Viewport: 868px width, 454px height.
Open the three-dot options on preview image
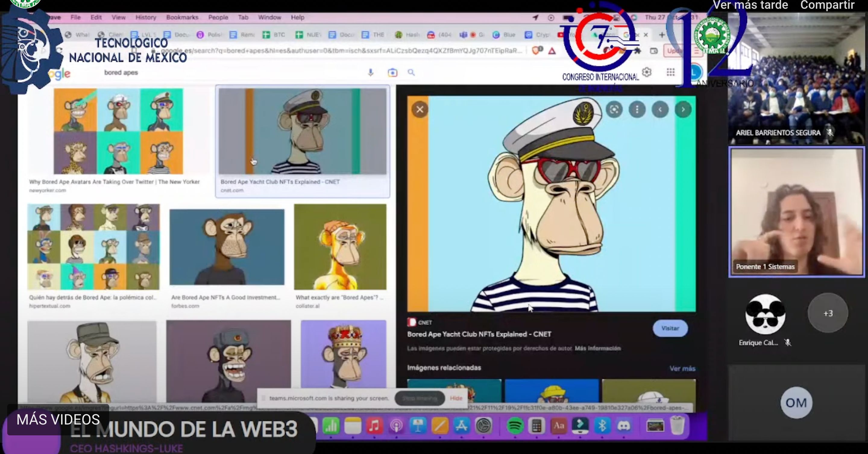pos(637,109)
